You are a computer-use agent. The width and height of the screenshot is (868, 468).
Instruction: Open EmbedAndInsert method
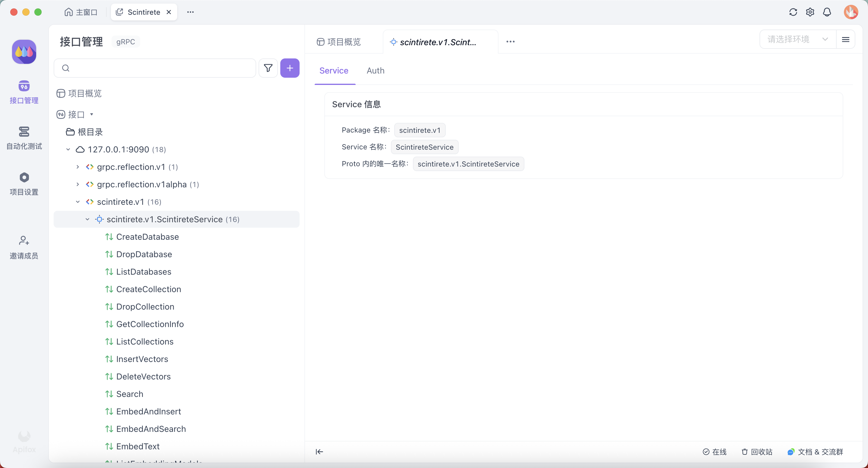pyautogui.click(x=149, y=411)
